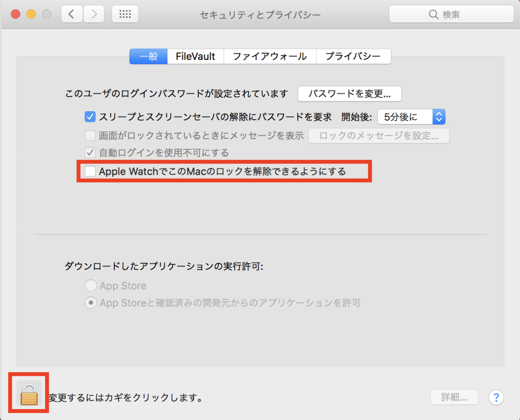
Task: Toggle password requirement after sleep checkbox
Action: coord(90,117)
